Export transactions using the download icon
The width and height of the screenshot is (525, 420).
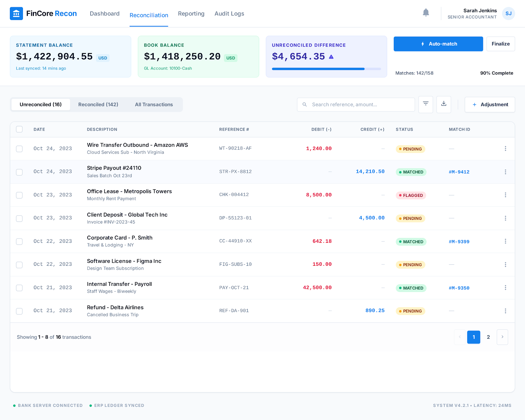coord(444,104)
